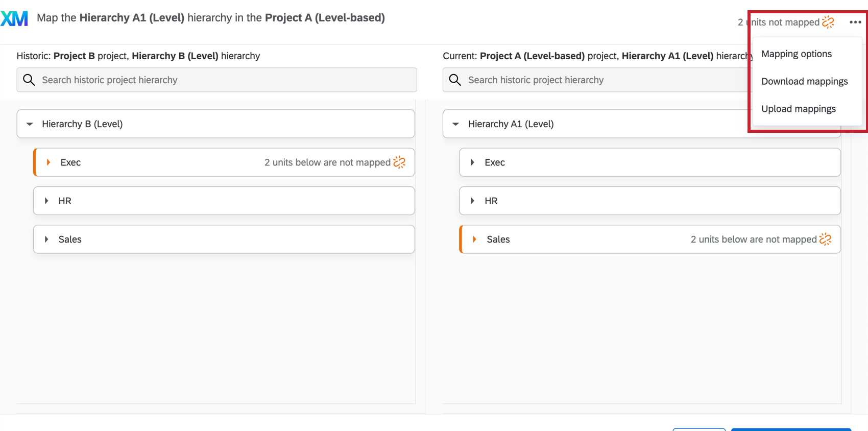Screen dimensions: 868x431
Task: Expand the HR unit in the current hierarchy
Action: pyautogui.click(x=472, y=201)
